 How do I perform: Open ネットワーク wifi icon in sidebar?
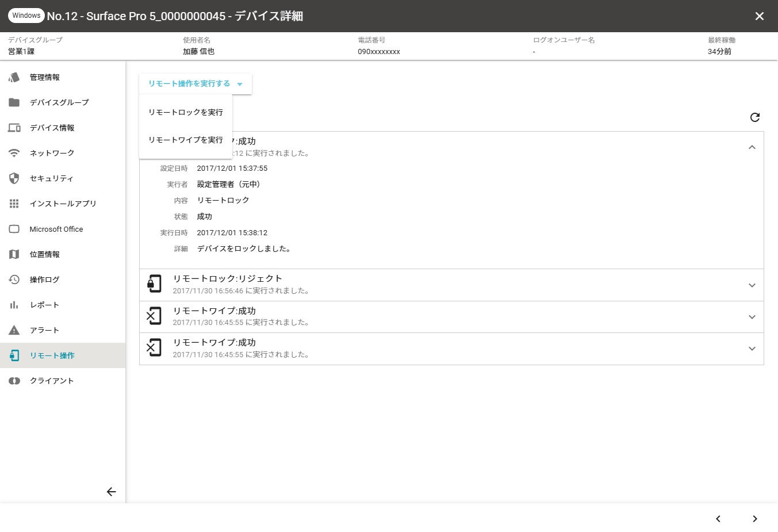(x=14, y=153)
